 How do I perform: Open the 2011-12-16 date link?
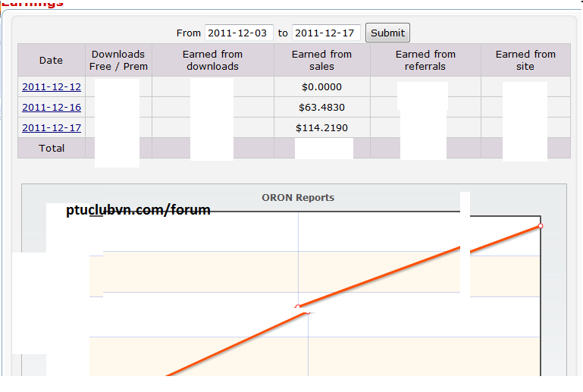[x=52, y=108]
